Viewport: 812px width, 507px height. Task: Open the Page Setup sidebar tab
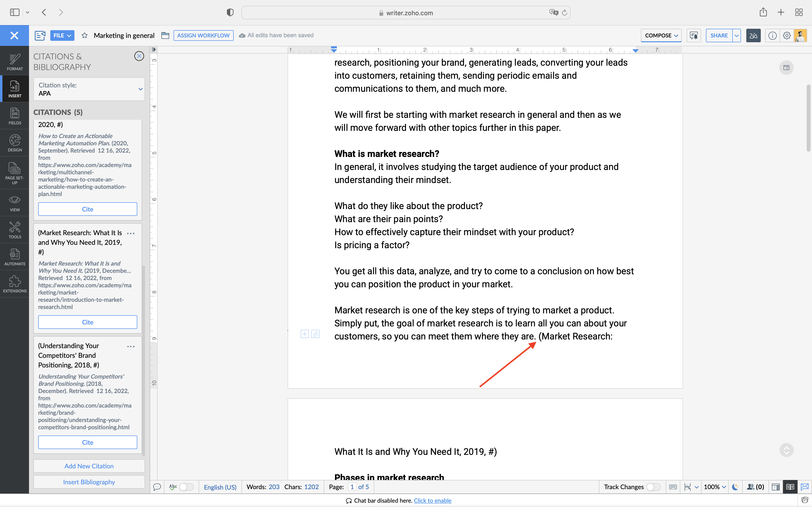(x=14, y=173)
